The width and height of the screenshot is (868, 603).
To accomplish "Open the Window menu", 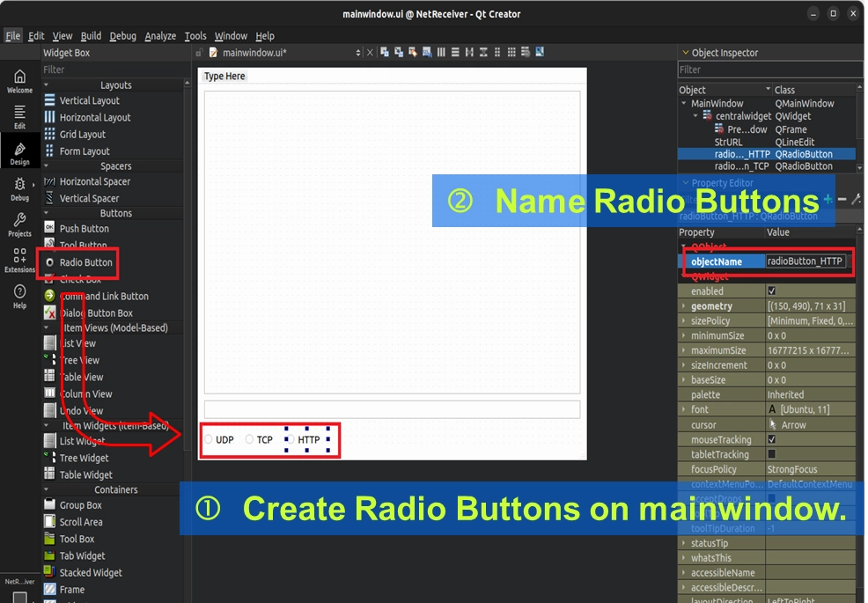I will [x=231, y=36].
